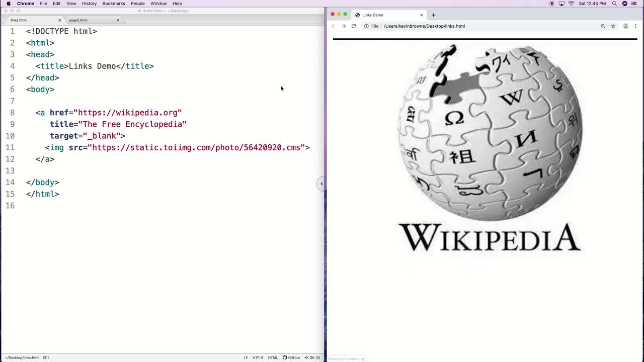Click line number 13 in the gutter
This screenshot has width=644, height=362.
10,170
